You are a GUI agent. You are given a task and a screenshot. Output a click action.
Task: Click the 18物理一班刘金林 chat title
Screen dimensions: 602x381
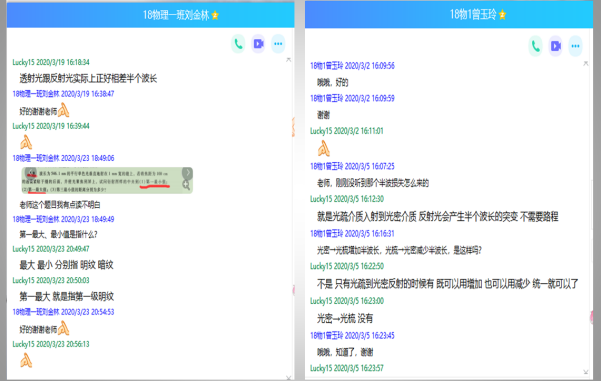[176, 15]
